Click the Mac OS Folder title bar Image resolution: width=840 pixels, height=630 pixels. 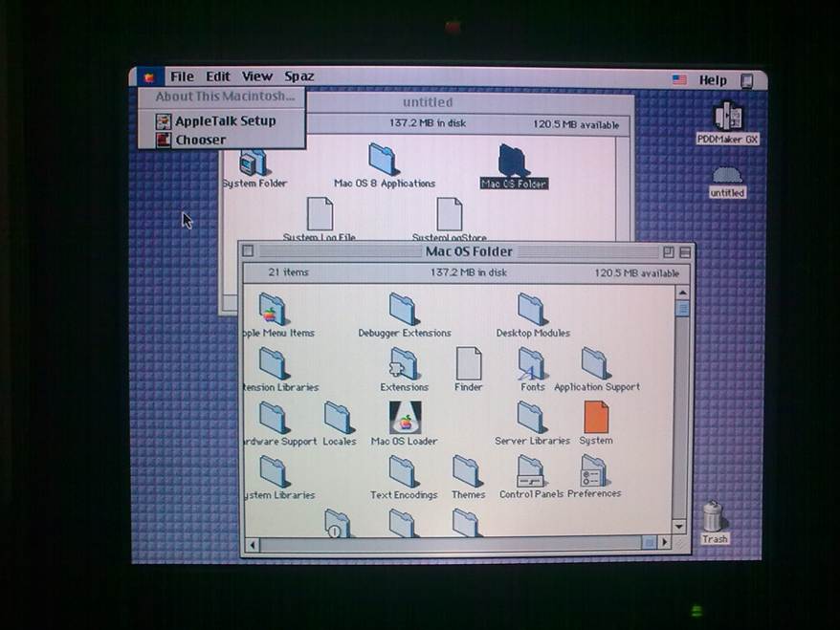(467, 251)
